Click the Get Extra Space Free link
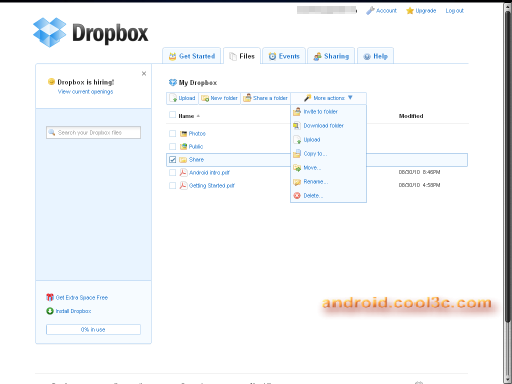512x384 pixels. (x=82, y=297)
